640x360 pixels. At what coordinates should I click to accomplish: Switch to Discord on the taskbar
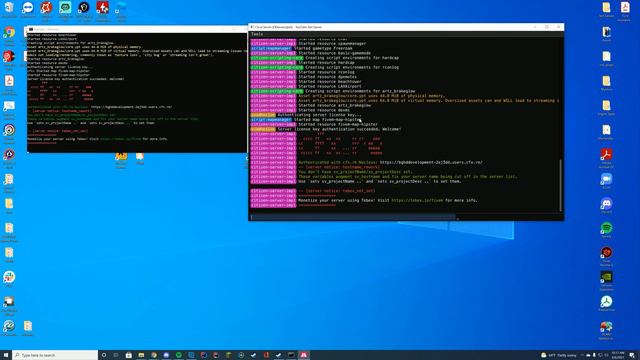click(x=166, y=355)
